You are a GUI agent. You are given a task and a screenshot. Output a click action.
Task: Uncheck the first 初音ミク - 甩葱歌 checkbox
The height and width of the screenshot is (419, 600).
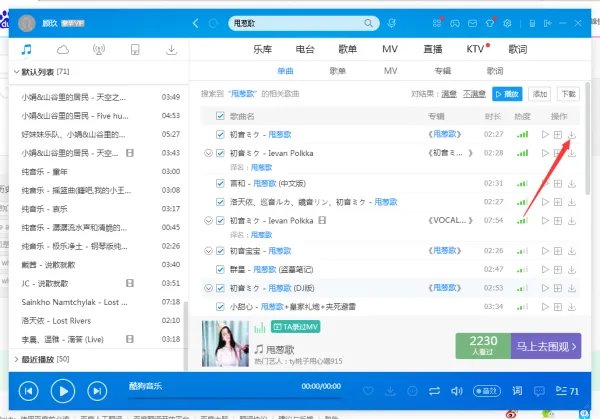(220, 135)
